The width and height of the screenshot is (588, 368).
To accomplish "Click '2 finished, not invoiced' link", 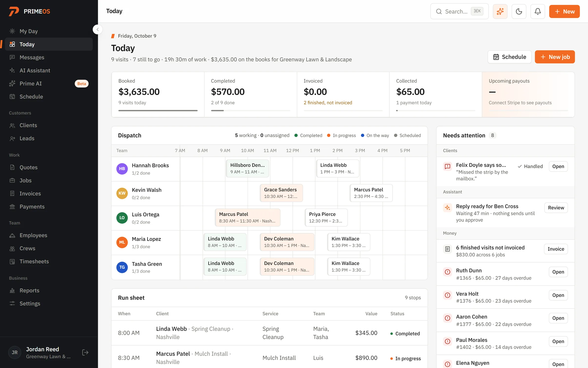I will 328,103.
